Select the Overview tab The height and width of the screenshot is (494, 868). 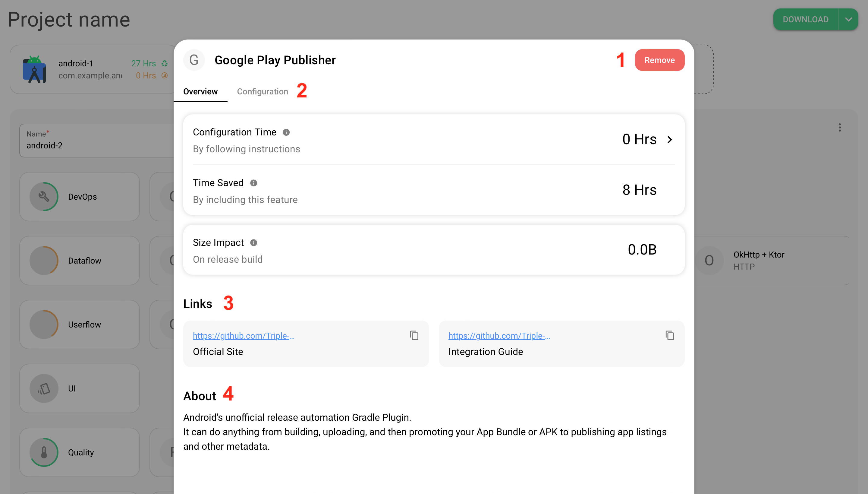(200, 92)
